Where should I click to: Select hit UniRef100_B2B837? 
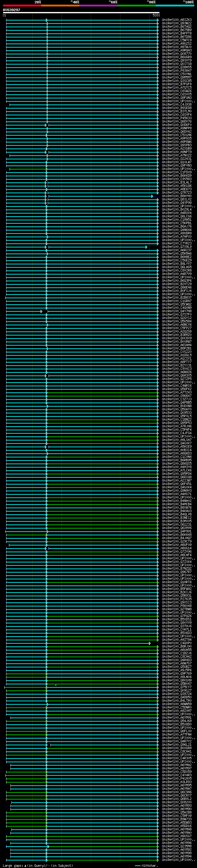click(177, 297)
